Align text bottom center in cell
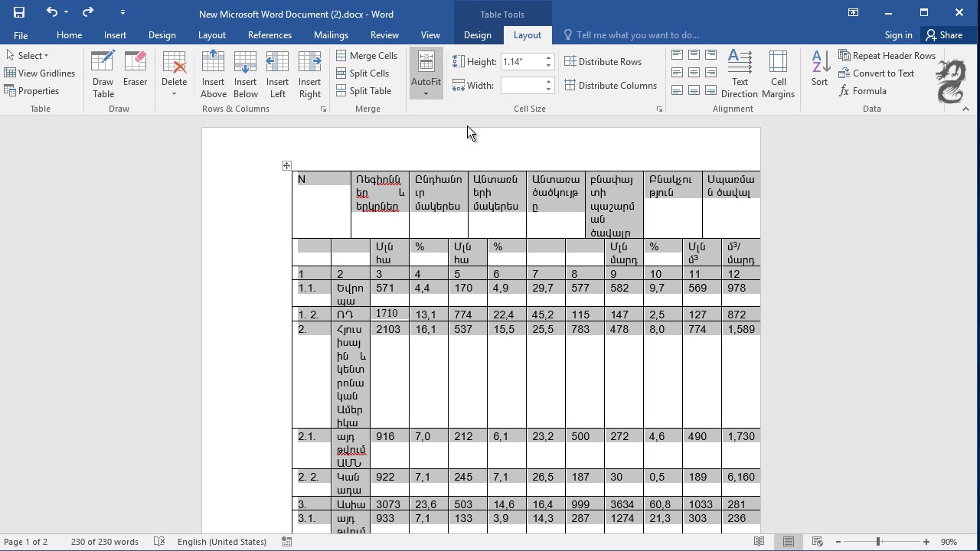The width and height of the screenshot is (980, 551). 694,90
